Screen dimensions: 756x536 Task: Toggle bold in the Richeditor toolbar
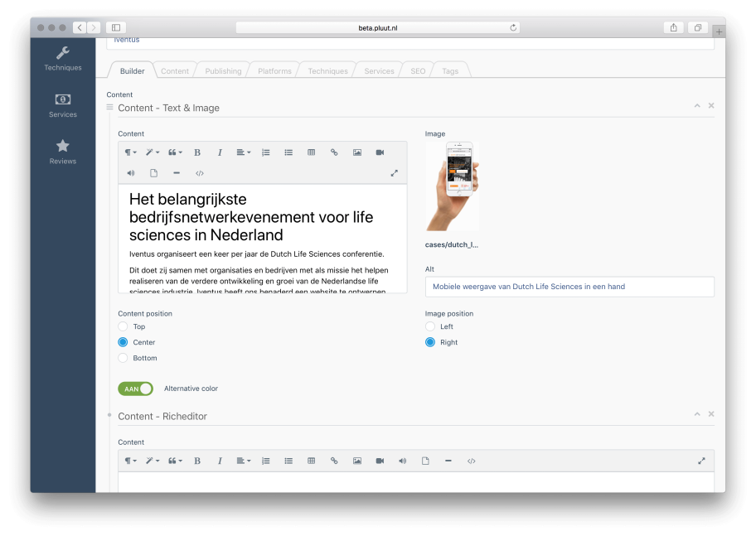tap(197, 461)
